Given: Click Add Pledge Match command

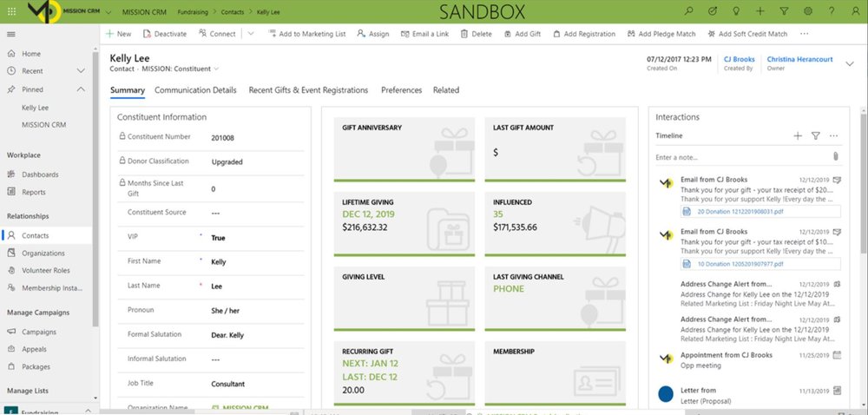Looking at the screenshot, I should (661, 34).
